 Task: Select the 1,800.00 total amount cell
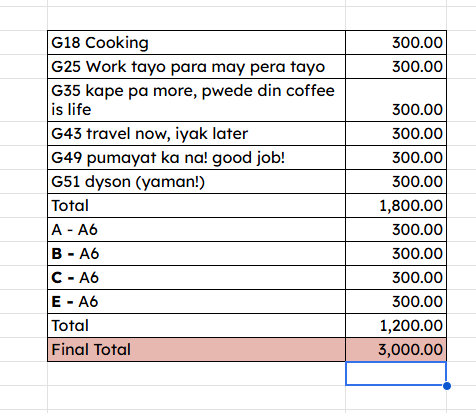tap(396, 206)
